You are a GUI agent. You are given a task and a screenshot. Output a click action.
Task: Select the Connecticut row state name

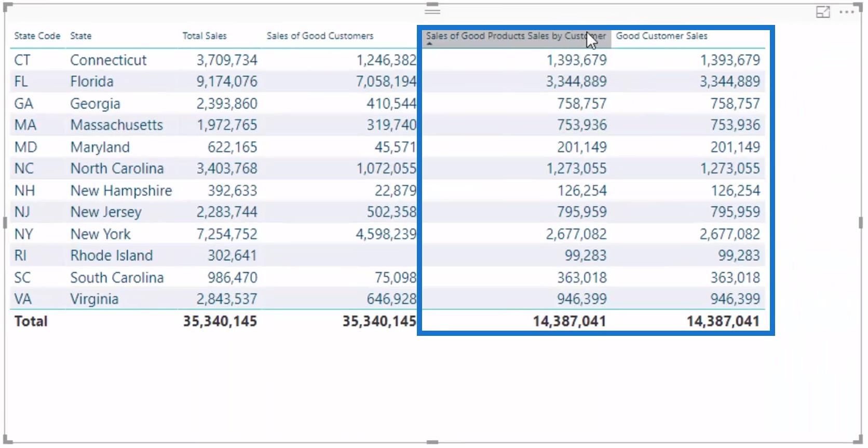108,60
